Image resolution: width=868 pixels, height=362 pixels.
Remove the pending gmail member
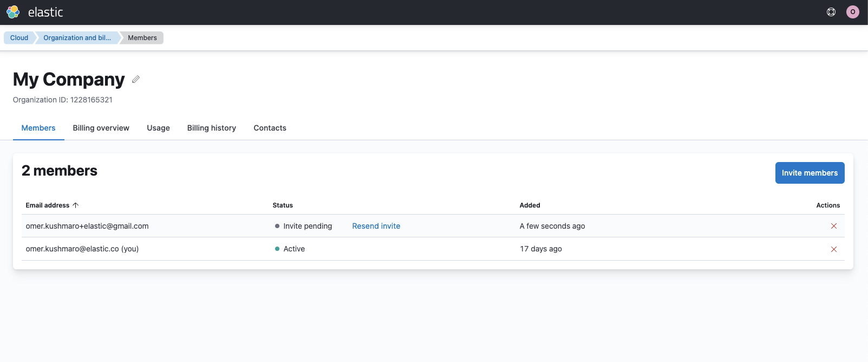click(834, 226)
